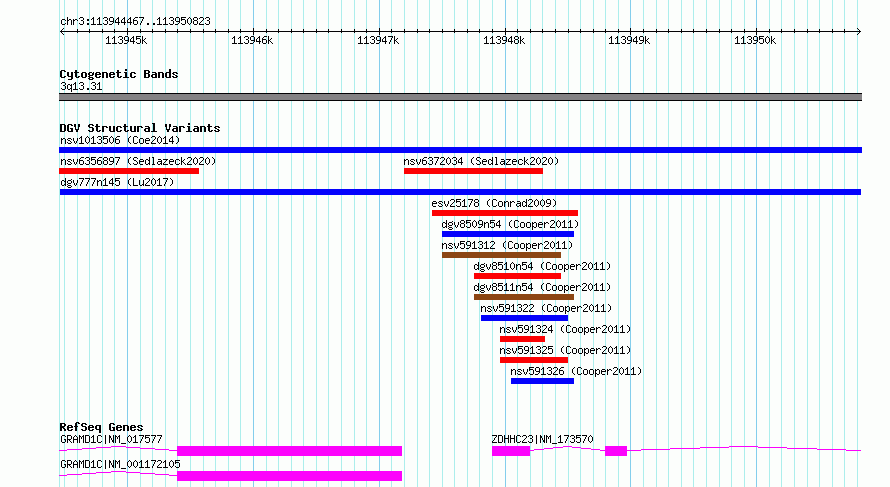890x487 pixels.
Task: Click the right arrowhead of the ruler
Action: [859, 31]
